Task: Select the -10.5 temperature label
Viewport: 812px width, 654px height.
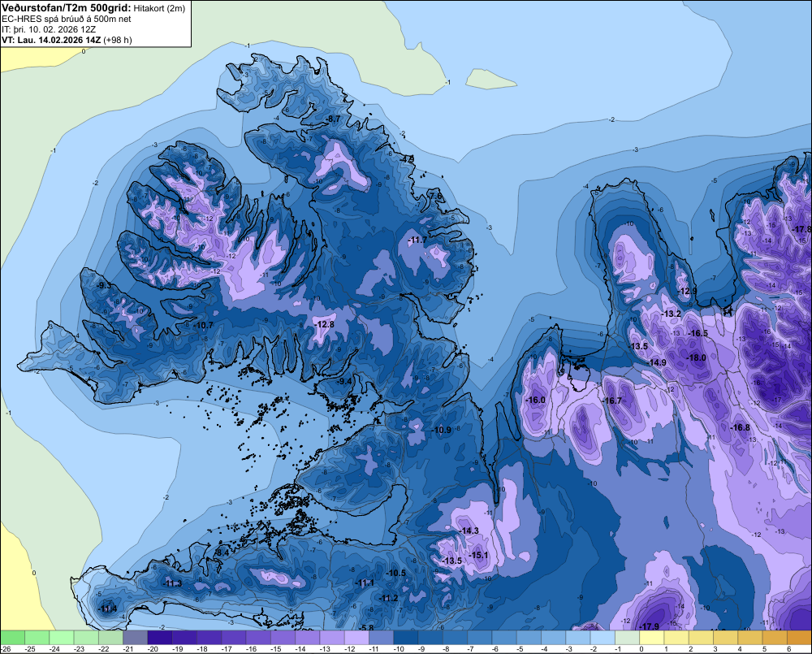Action: click(x=396, y=573)
